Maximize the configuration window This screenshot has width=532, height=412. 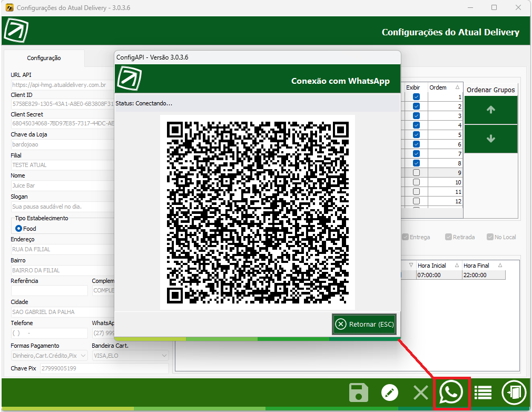494,7
